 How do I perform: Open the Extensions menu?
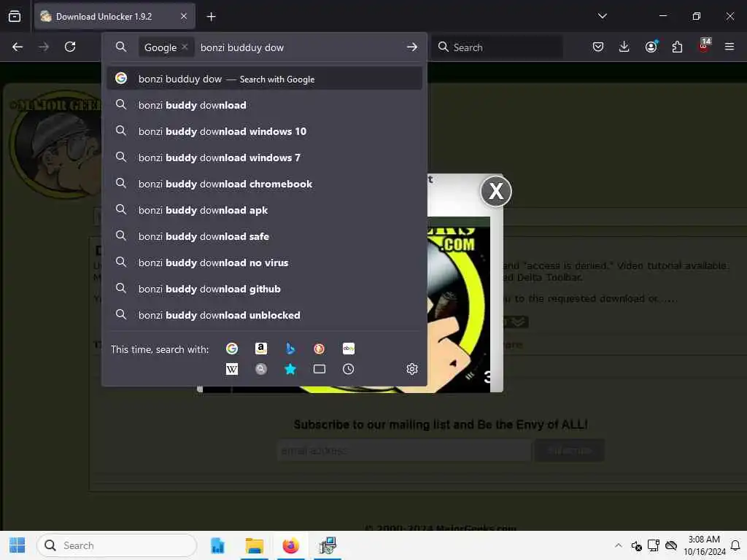coord(677,47)
